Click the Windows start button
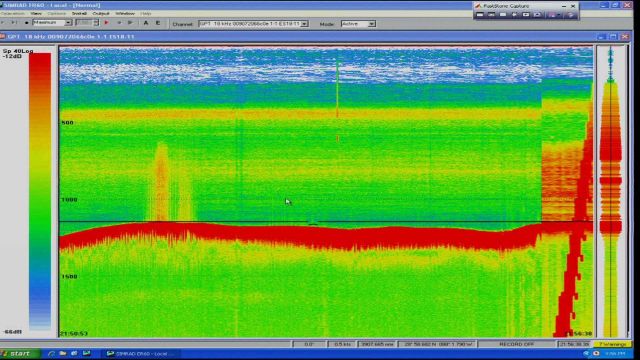640x360 pixels. tap(20, 353)
